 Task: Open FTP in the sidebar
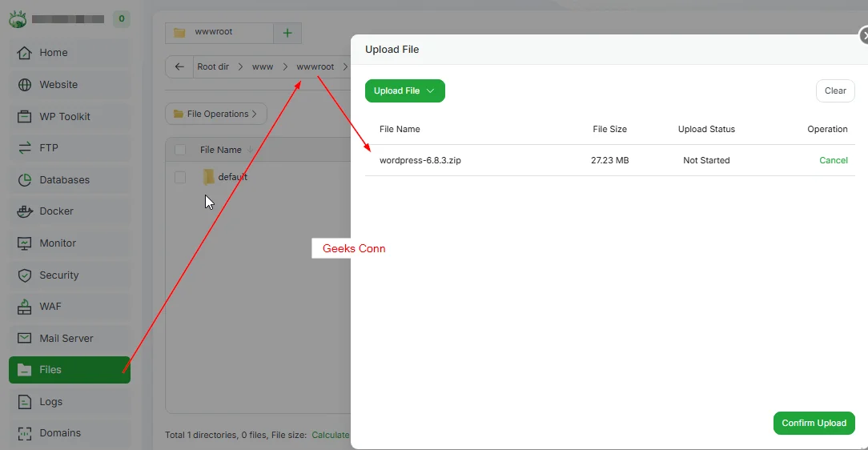[x=70, y=148]
